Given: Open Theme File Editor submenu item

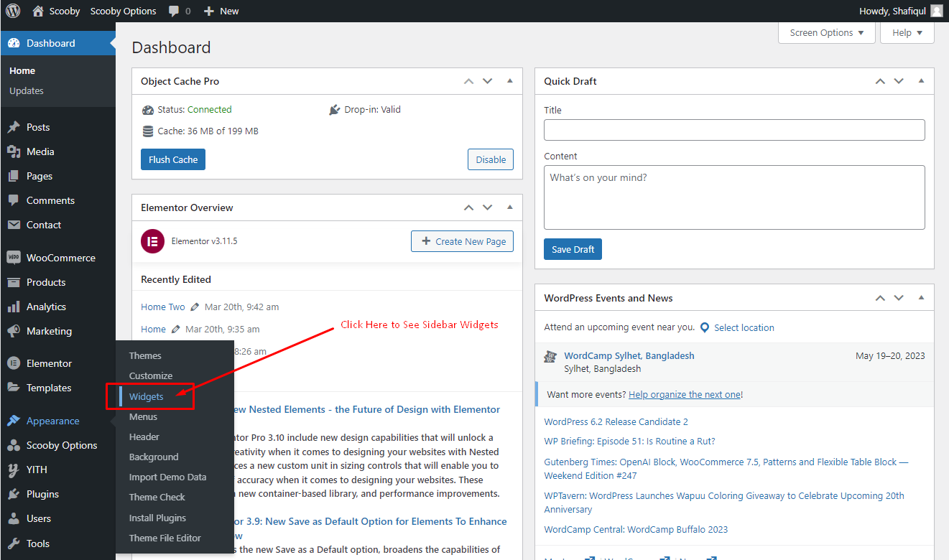Looking at the screenshot, I should coord(165,538).
